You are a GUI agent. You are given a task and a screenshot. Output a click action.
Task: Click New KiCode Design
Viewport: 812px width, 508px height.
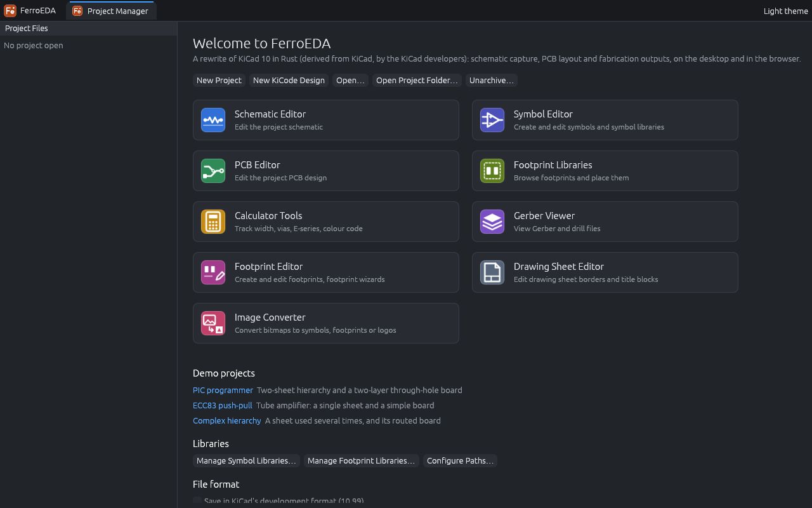tap(289, 80)
